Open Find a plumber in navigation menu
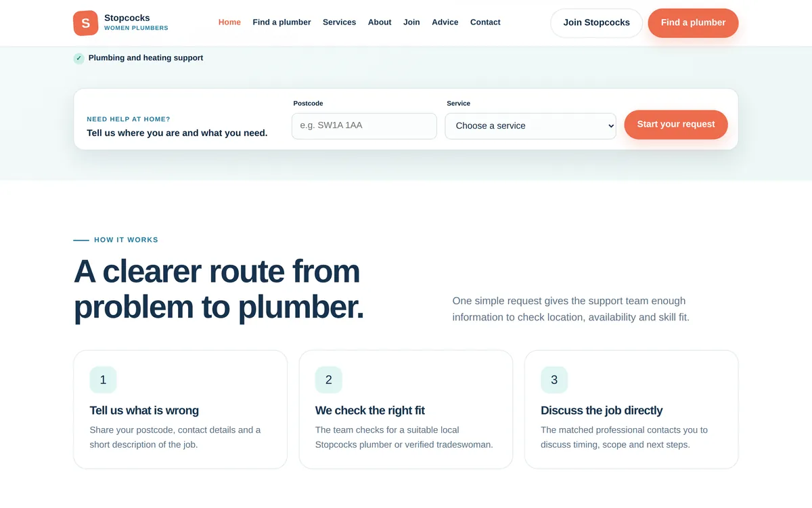Image resolution: width=812 pixels, height=508 pixels. click(281, 22)
